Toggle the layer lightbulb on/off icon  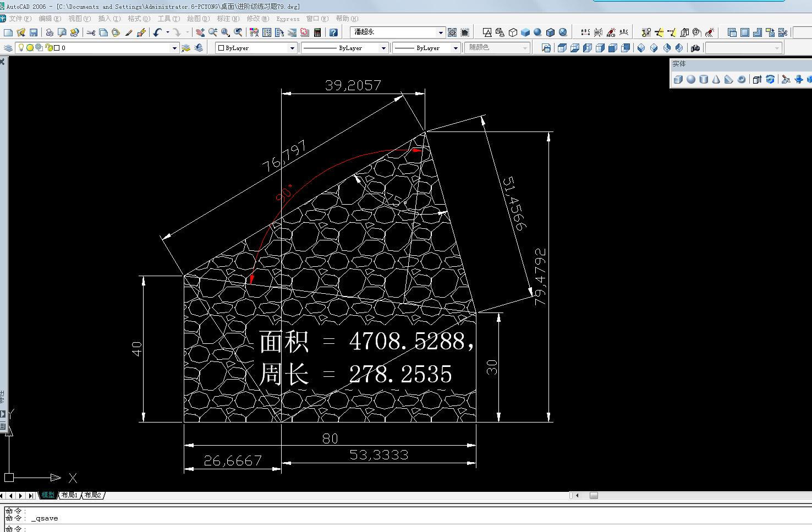pos(21,48)
